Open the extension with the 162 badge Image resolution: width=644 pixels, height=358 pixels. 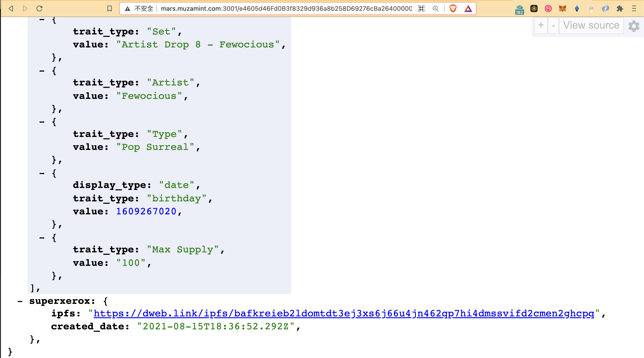(519, 9)
